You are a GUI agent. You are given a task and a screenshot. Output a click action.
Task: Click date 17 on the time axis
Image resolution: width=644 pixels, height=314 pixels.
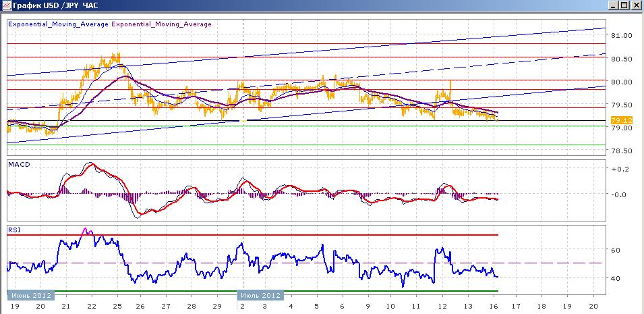(x=516, y=307)
